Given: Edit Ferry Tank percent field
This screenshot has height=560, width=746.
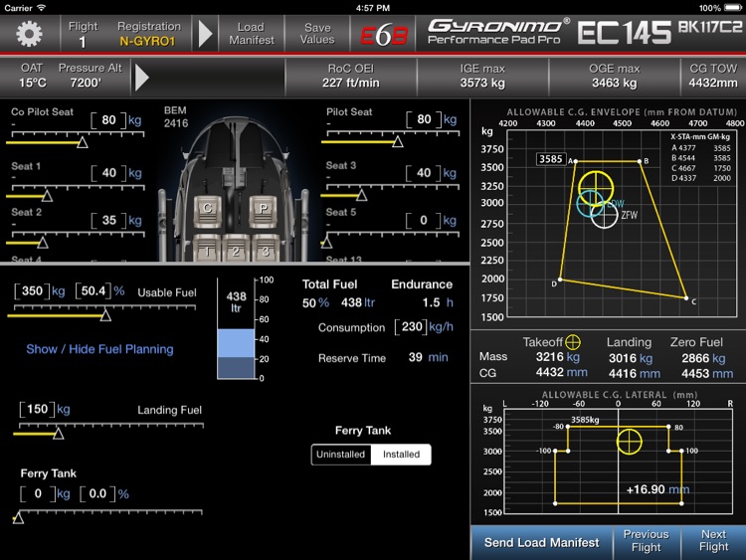Looking at the screenshot, I should point(97,494).
